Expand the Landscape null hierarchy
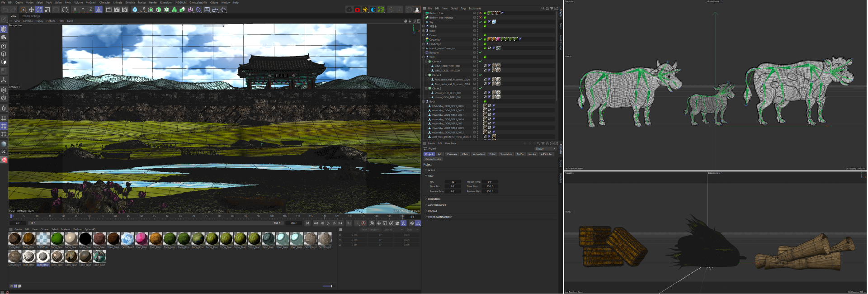The image size is (868, 294). pyautogui.click(x=424, y=44)
